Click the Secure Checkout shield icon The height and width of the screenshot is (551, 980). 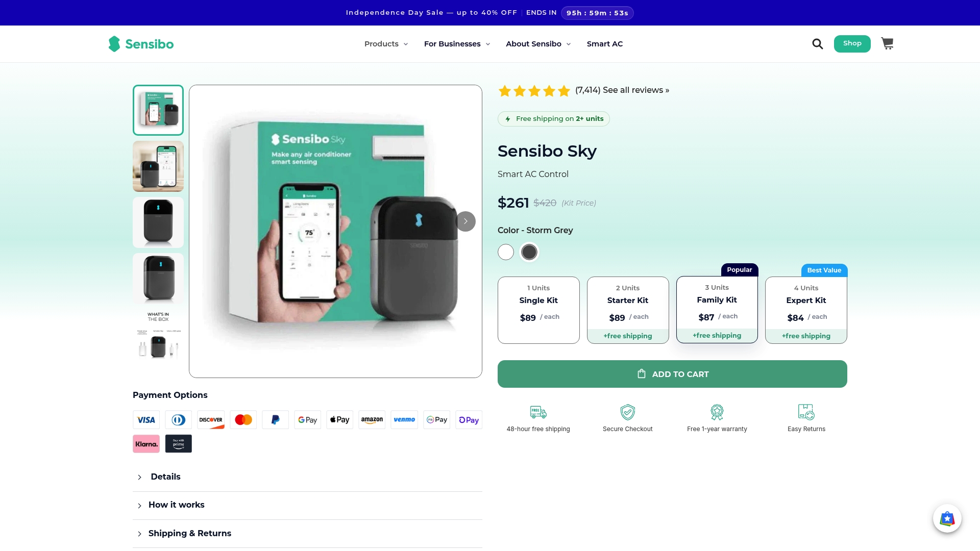[628, 412]
